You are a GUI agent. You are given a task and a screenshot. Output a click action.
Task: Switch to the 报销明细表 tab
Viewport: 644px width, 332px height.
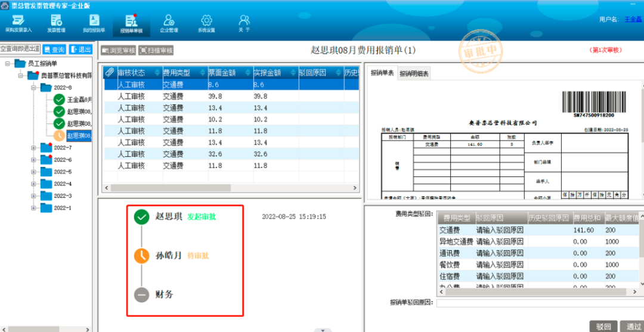click(x=414, y=73)
